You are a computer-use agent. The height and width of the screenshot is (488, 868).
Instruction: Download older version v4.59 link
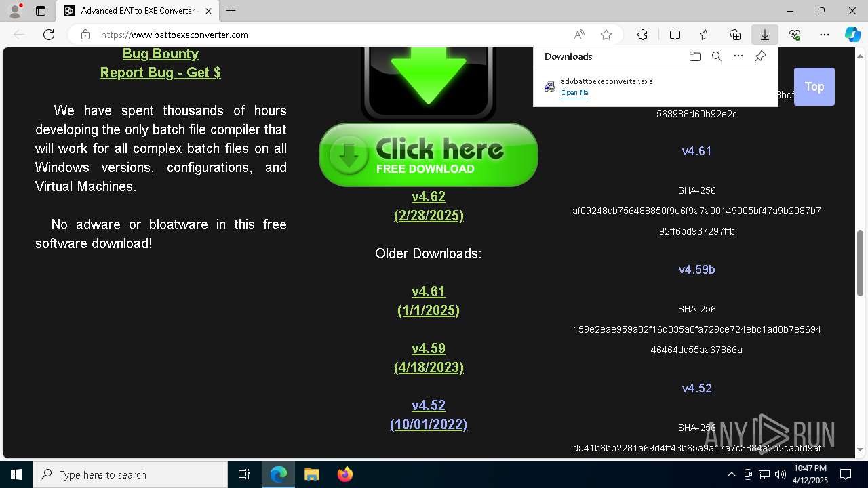429,358
